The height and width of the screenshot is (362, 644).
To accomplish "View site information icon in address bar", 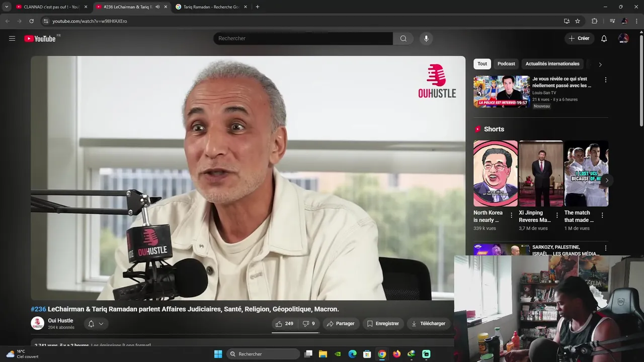I will point(45,21).
